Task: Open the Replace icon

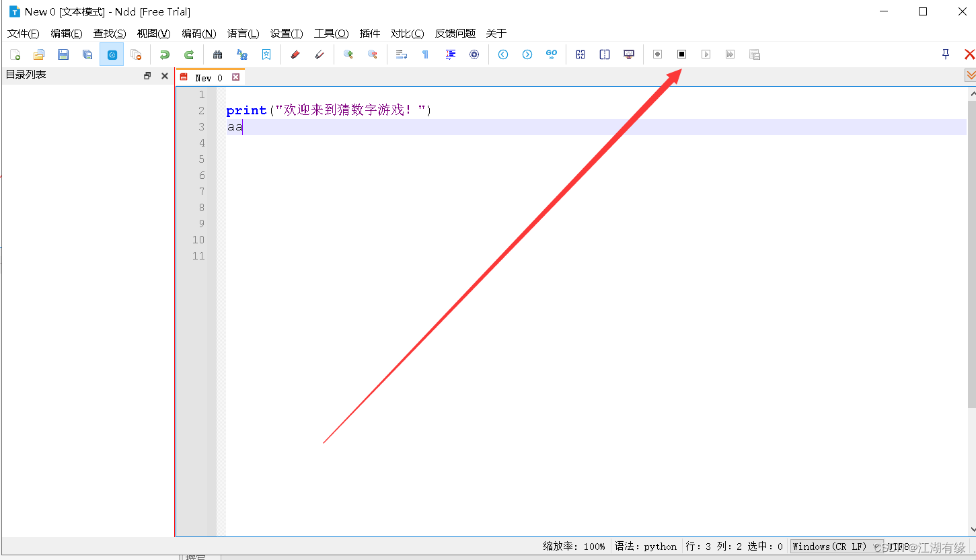Action: tap(242, 54)
